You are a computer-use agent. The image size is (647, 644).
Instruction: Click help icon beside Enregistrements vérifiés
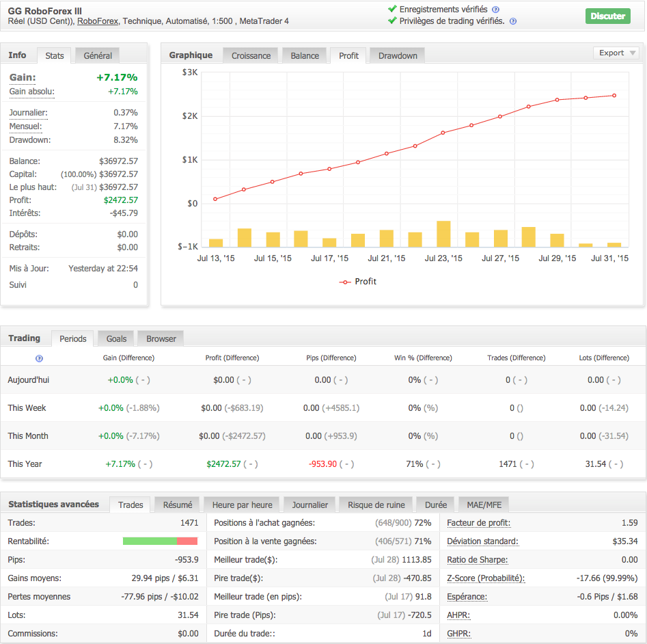tap(495, 10)
